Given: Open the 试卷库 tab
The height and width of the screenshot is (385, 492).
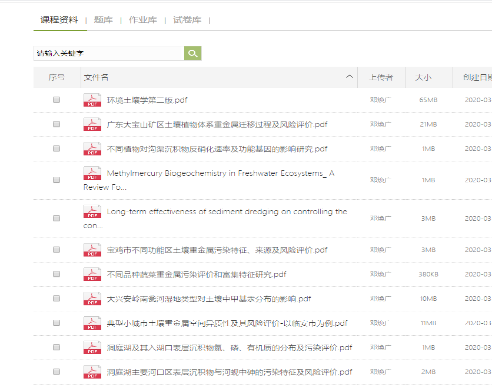Looking at the screenshot, I should click(187, 20).
